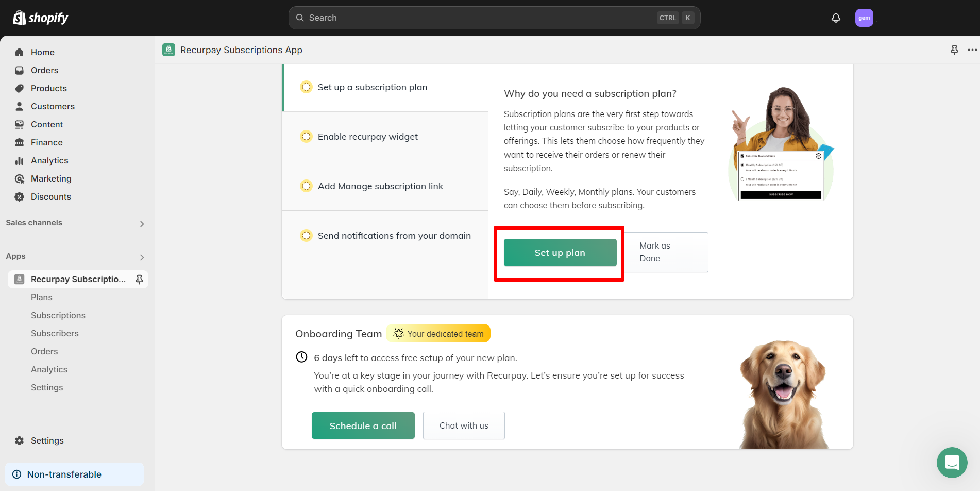Pin the app using header pin icon
The image size is (980, 491).
click(x=954, y=50)
